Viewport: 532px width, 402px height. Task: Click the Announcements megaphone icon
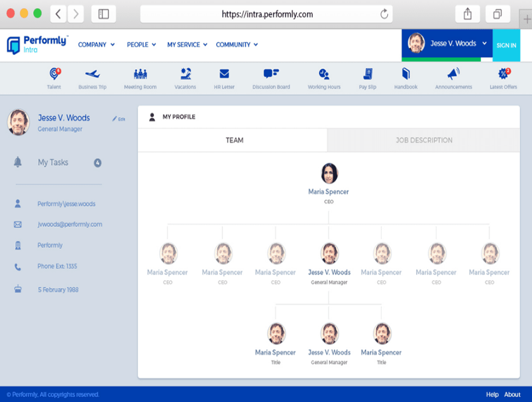click(453, 74)
